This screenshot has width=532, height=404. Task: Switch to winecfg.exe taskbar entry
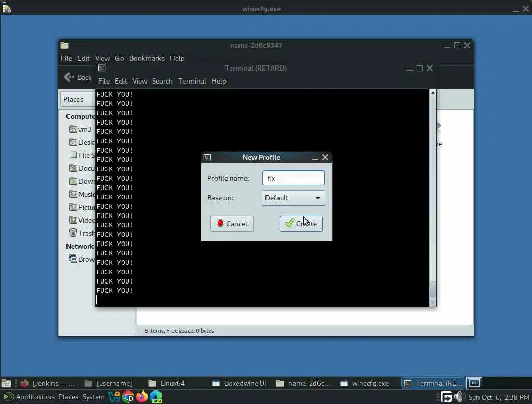365,383
